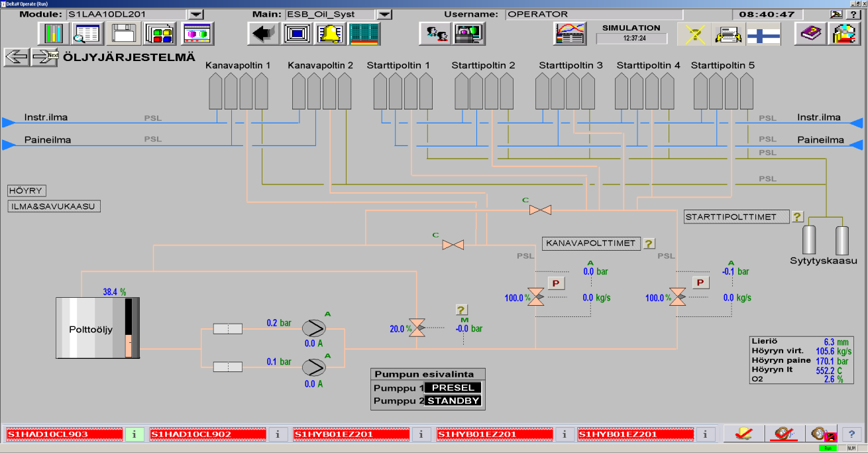Open the ILMA&SAVUKAASU display button
Viewport: 868px width, 453px height.
[x=54, y=206]
